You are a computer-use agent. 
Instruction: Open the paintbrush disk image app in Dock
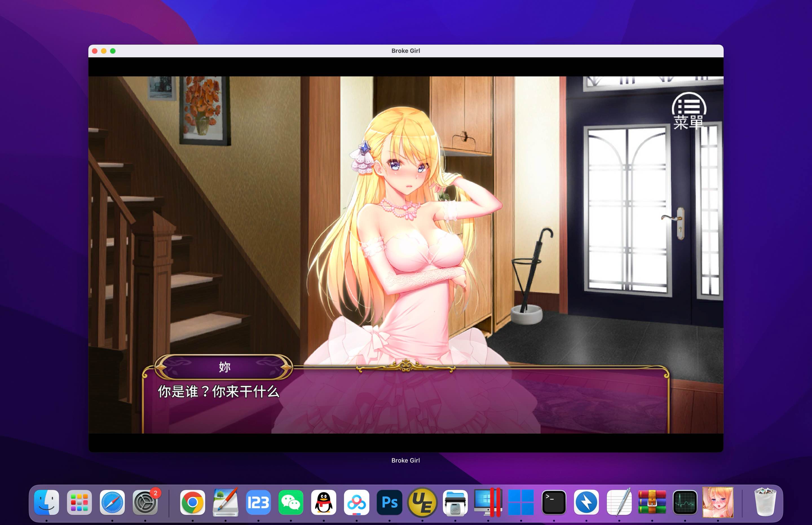click(225, 502)
